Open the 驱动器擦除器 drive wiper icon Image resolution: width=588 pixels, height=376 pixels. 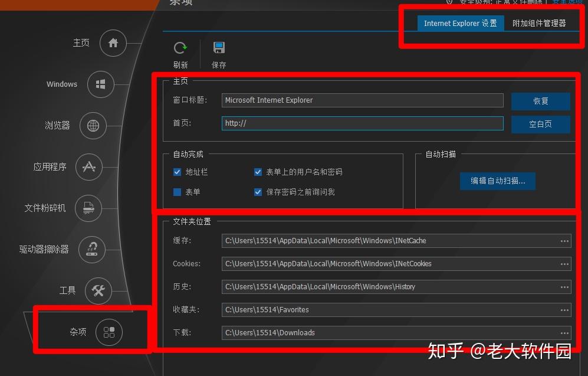click(92, 249)
